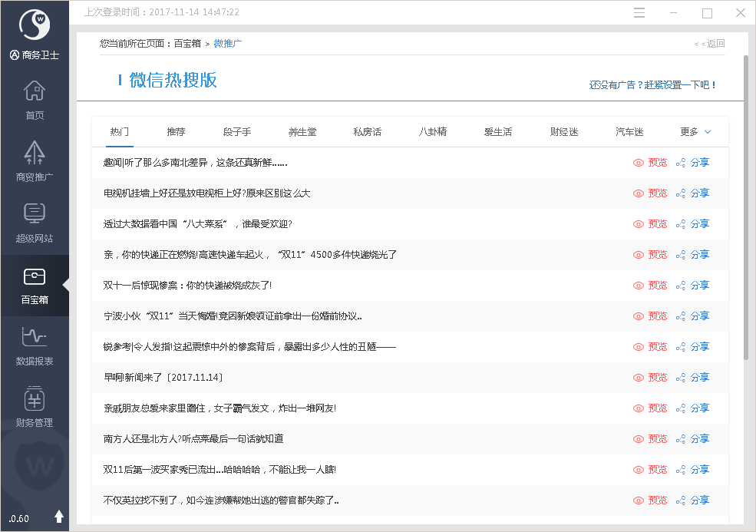Screen dimensions: 756x532
Task: Open the hamburger menu in the title bar
Action: [x=639, y=12]
